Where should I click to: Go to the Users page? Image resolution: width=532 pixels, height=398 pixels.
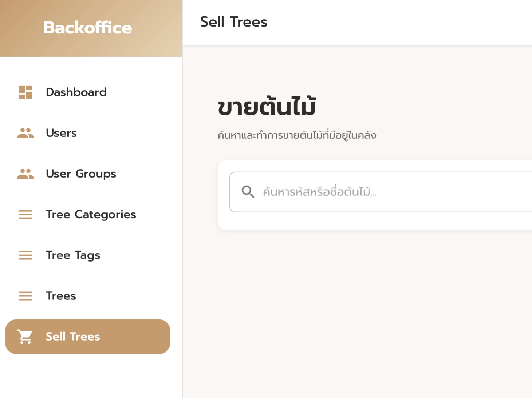[x=61, y=133]
